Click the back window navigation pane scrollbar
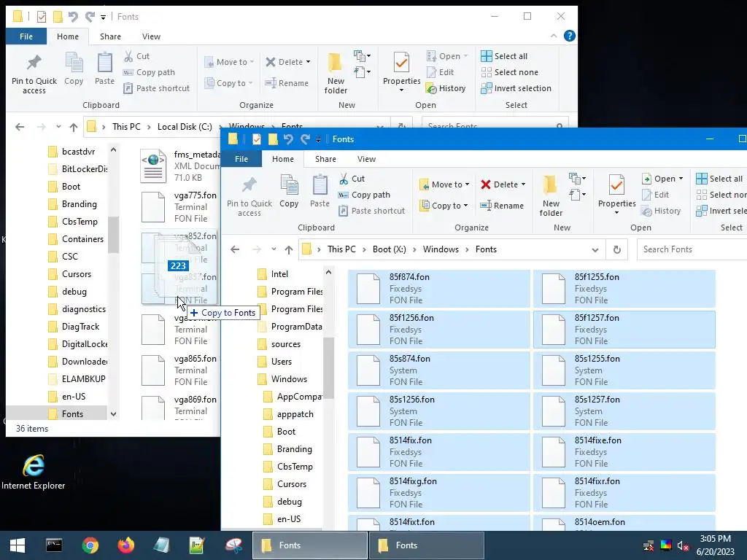Image resolution: width=747 pixels, height=560 pixels. (113, 234)
